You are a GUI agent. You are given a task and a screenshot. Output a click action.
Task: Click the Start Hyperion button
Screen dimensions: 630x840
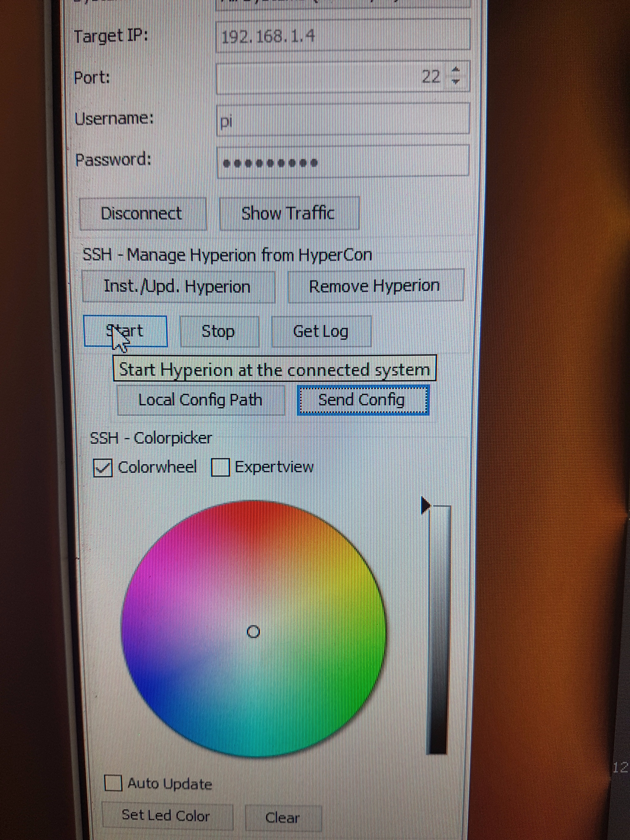[x=125, y=331]
